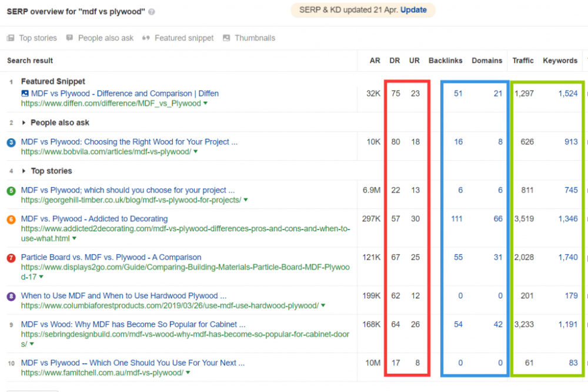Open dropdown arrow next to diffen.com URL
Viewport: 588px width, 392px height.
(x=205, y=104)
